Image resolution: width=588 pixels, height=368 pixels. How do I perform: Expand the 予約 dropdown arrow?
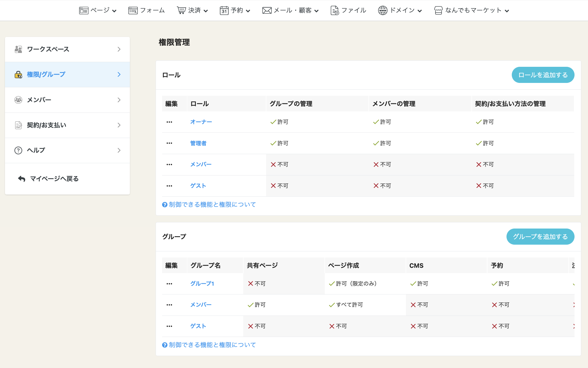248,11
